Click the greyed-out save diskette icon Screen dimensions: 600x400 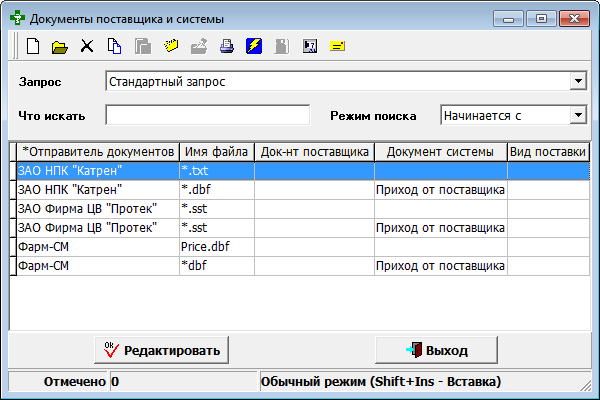tap(282, 46)
